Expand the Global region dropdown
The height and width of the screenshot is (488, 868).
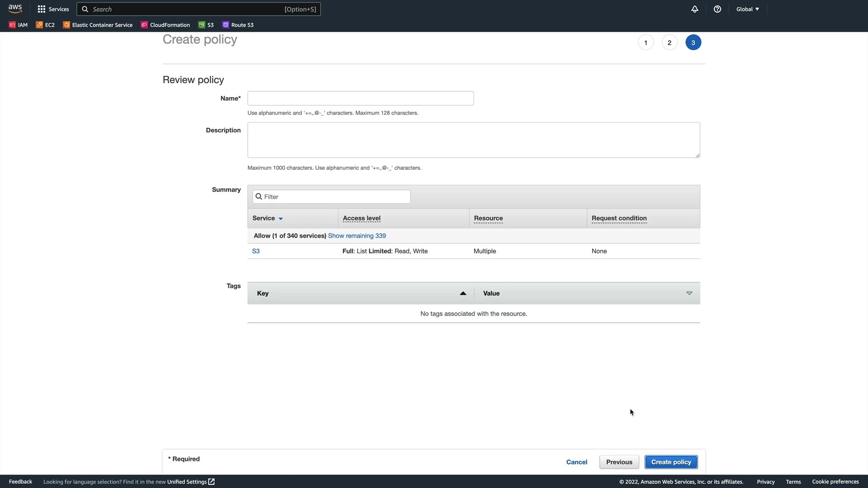pos(747,9)
